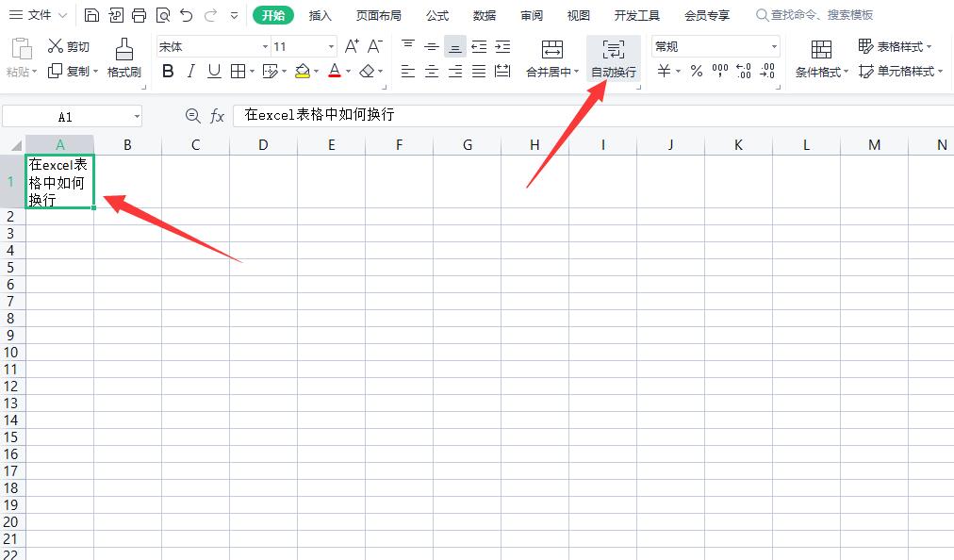
Task: Open the font color swatch
Action: point(334,71)
